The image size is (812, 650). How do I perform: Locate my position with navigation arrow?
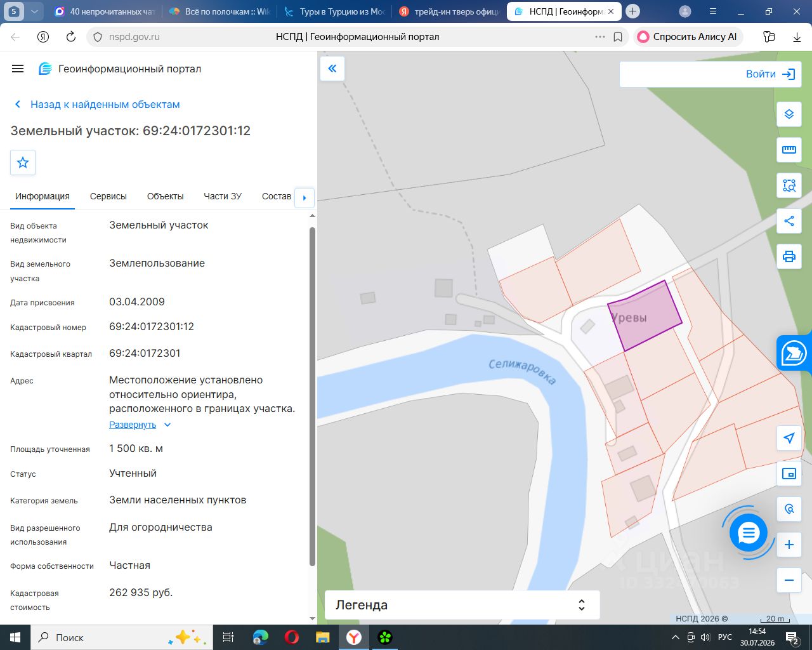(x=789, y=438)
